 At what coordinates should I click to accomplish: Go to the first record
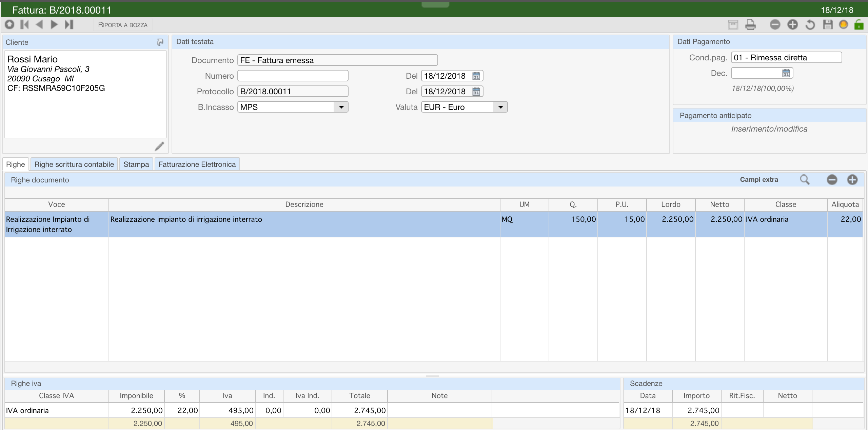tap(25, 24)
